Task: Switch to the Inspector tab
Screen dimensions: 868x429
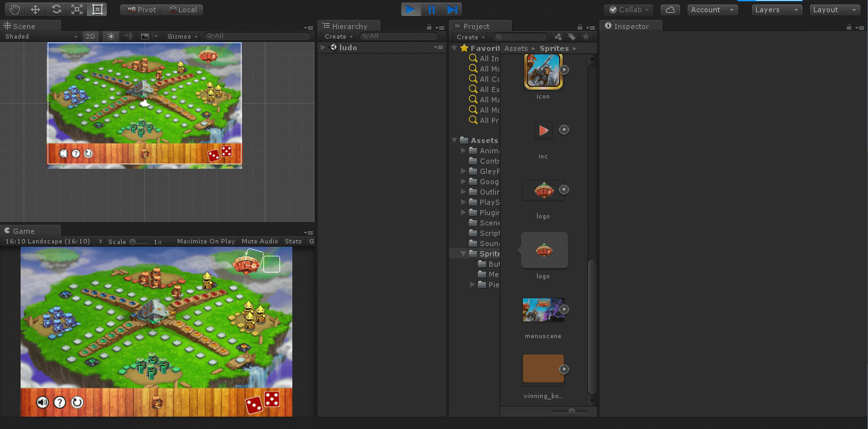Action: click(x=630, y=26)
